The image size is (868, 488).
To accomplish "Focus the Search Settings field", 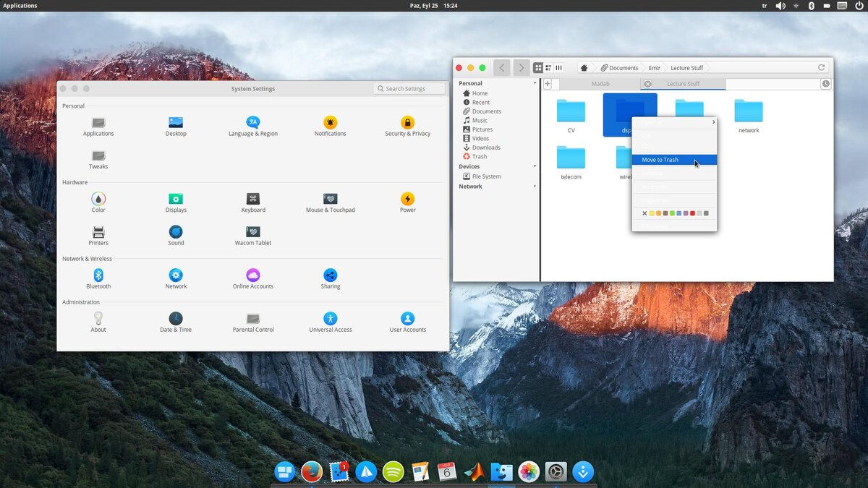I will pos(409,89).
